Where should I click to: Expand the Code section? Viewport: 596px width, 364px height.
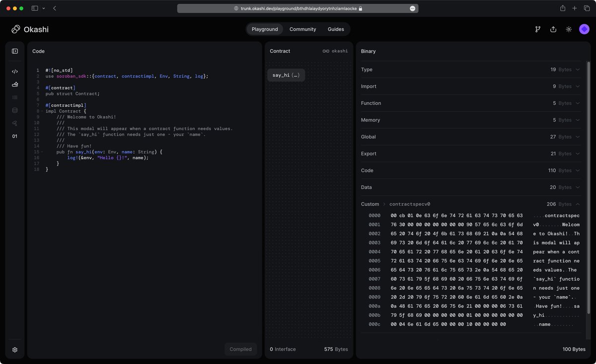point(470,171)
